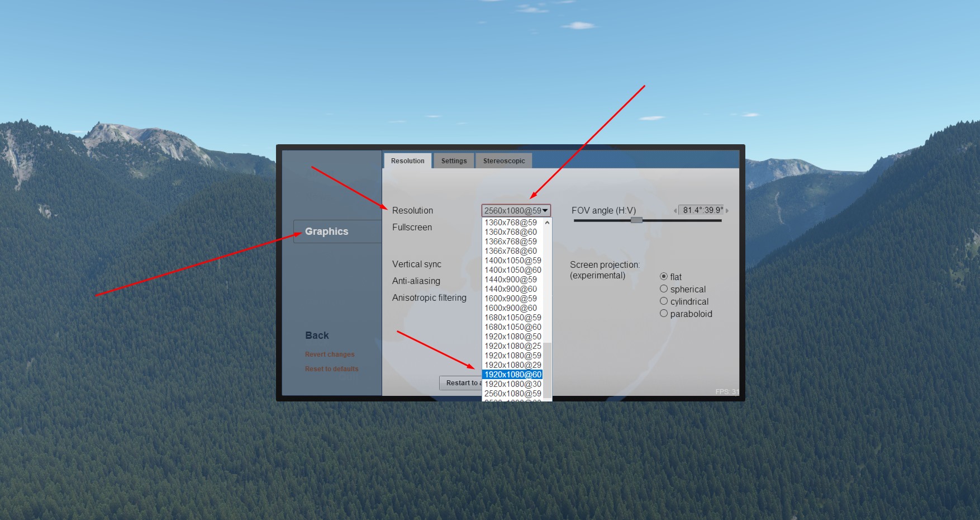Viewport: 980px width, 520px height.
Task: Choose the 1920x1080@50 entry
Action: pyautogui.click(x=512, y=337)
